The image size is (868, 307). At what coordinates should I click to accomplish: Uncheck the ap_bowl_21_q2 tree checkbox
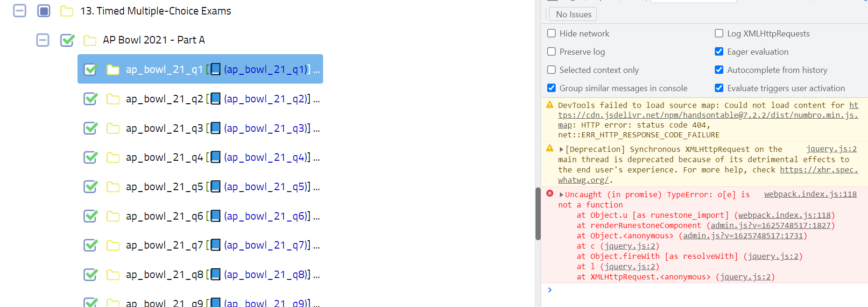tap(91, 99)
